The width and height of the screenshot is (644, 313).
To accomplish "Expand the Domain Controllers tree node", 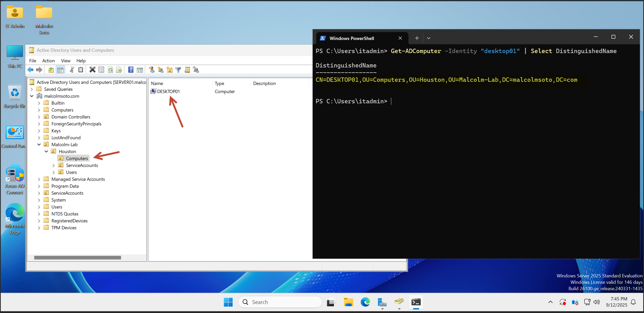I will [39, 117].
